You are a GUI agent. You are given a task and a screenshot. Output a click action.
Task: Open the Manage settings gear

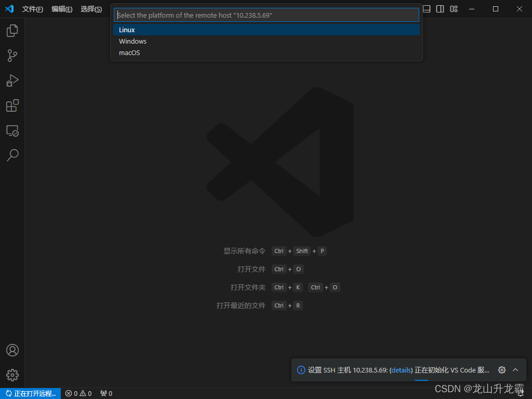[x=12, y=375]
